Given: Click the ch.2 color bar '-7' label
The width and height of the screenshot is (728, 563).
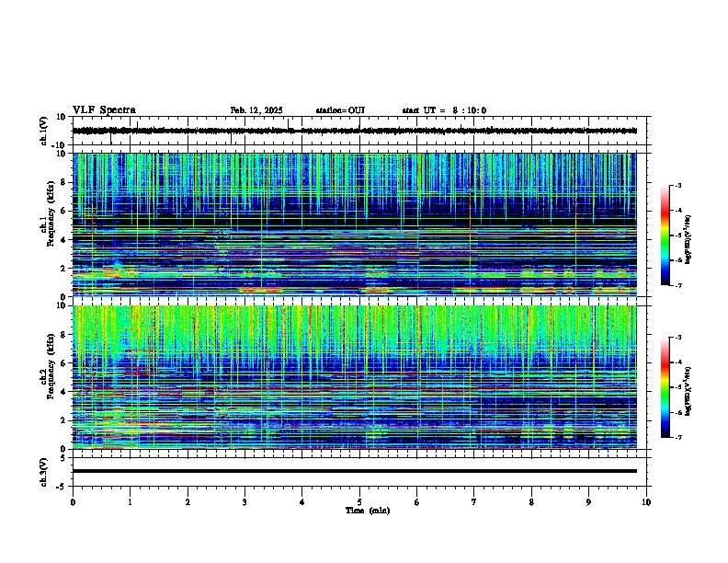Looking at the screenshot, I should coord(678,437).
